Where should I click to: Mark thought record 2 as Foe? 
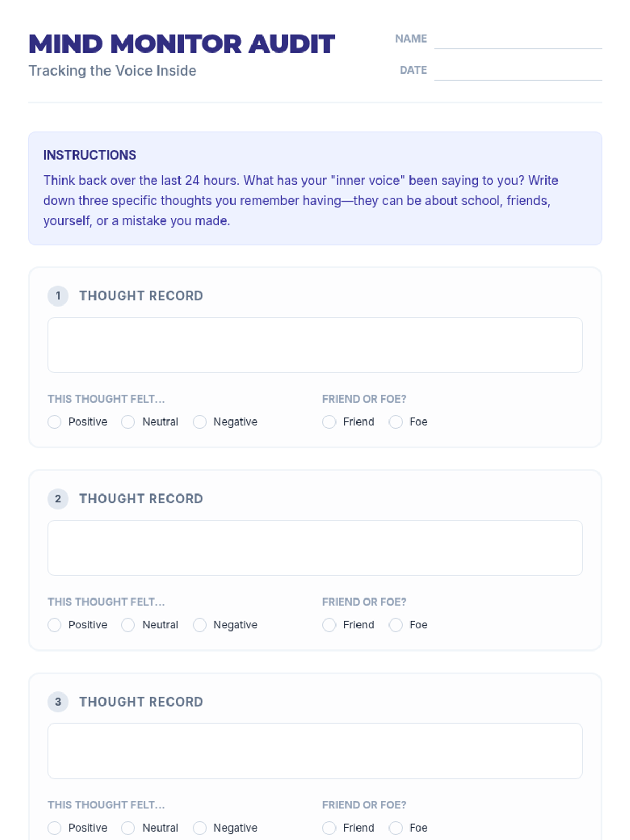tap(396, 625)
